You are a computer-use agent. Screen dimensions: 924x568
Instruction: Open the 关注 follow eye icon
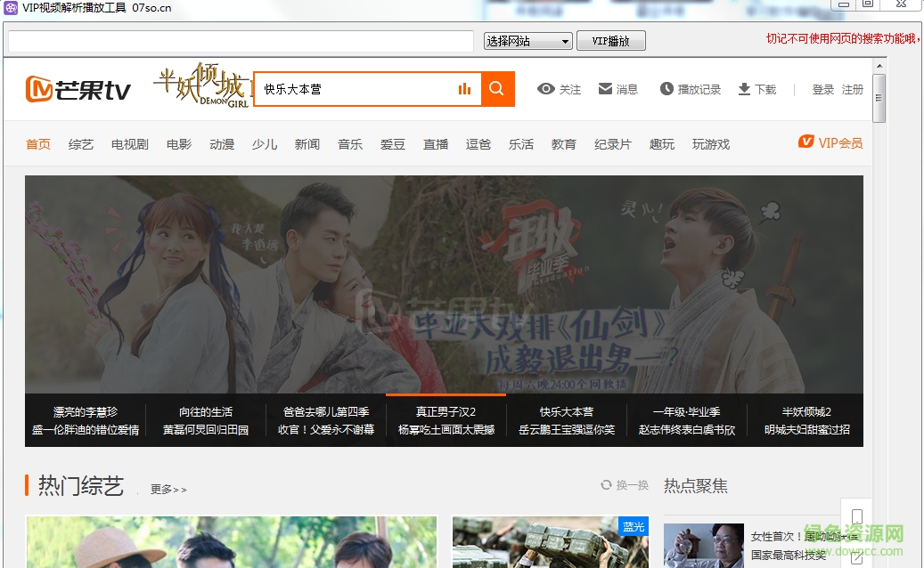[545, 89]
